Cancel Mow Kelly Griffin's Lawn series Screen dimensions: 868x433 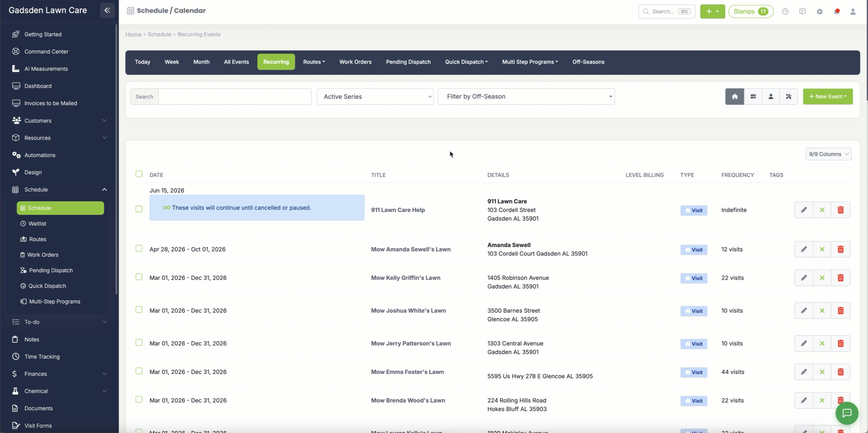[x=822, y=278]
